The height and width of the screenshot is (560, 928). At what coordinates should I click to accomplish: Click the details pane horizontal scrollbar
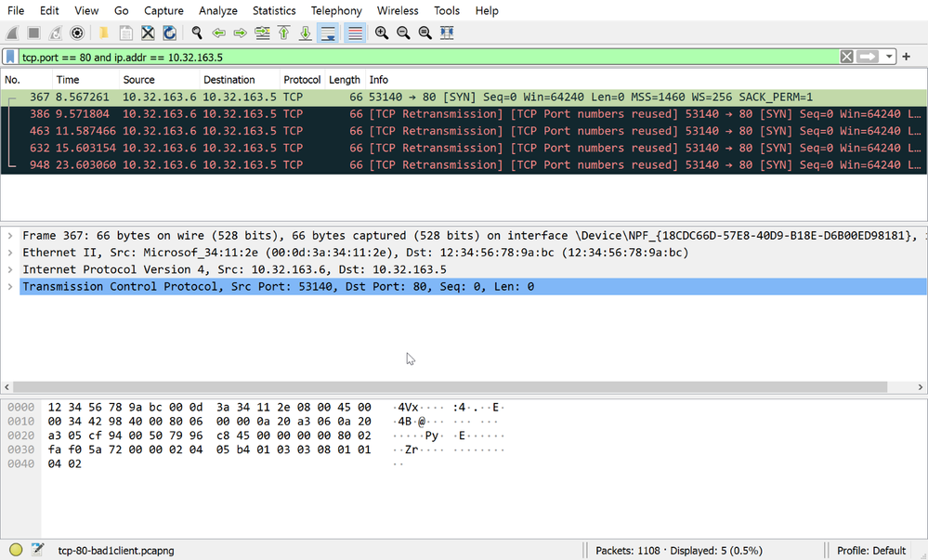(x=450, y=386)
